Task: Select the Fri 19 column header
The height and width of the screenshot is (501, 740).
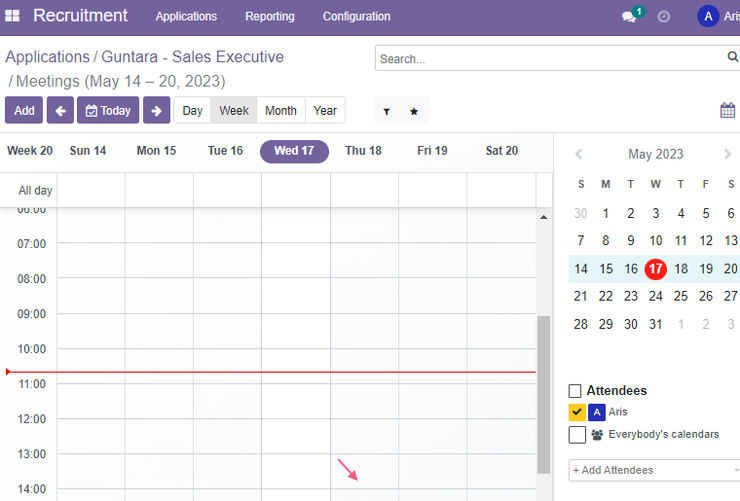Action: [432, 151]
